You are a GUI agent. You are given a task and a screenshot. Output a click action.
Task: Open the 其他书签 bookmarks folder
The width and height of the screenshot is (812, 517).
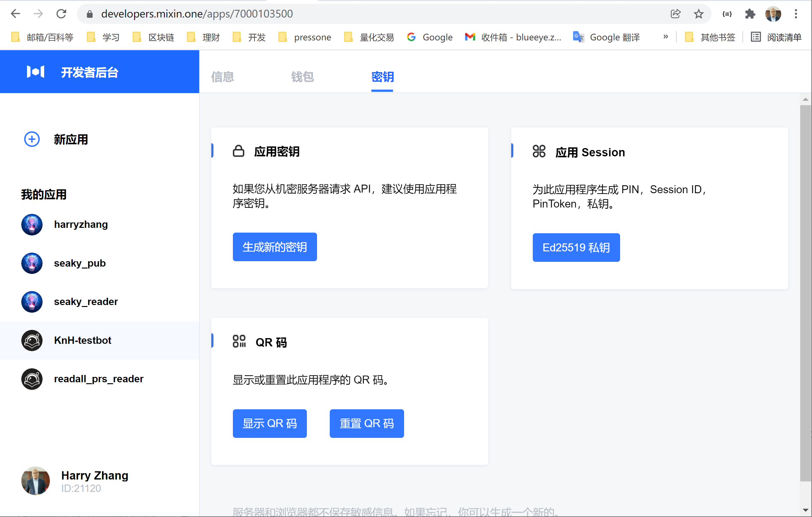tap(710, 37)
